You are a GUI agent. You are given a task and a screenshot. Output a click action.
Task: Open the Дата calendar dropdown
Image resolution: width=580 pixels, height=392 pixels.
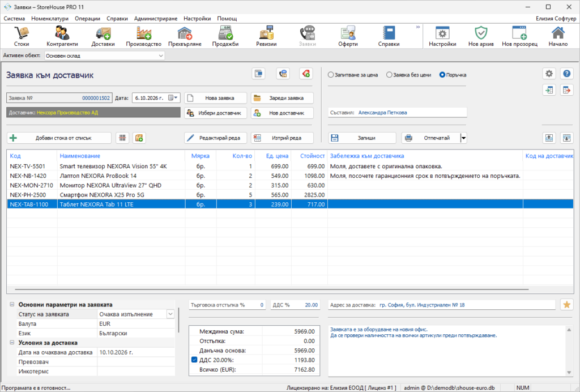(x=173, y=98)
